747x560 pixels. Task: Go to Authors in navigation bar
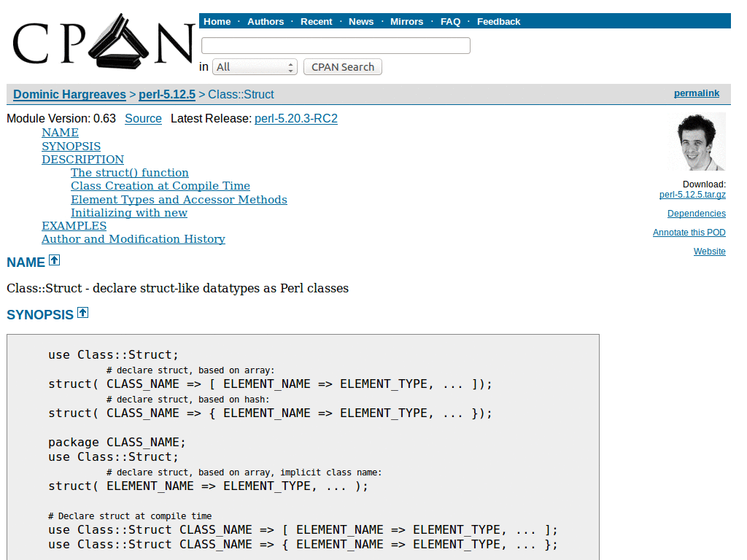(266, 21)
